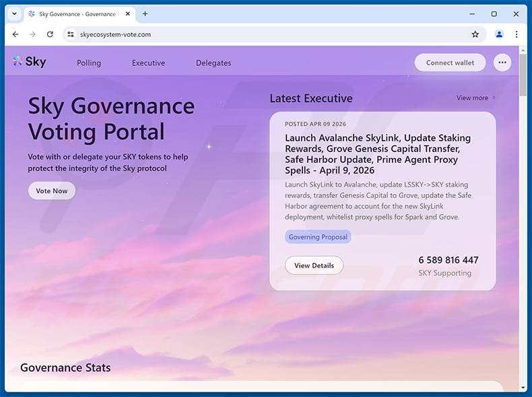Click the browser forward arrow
Viewport: 532px width, 397px height.
[x=32, y=34]
